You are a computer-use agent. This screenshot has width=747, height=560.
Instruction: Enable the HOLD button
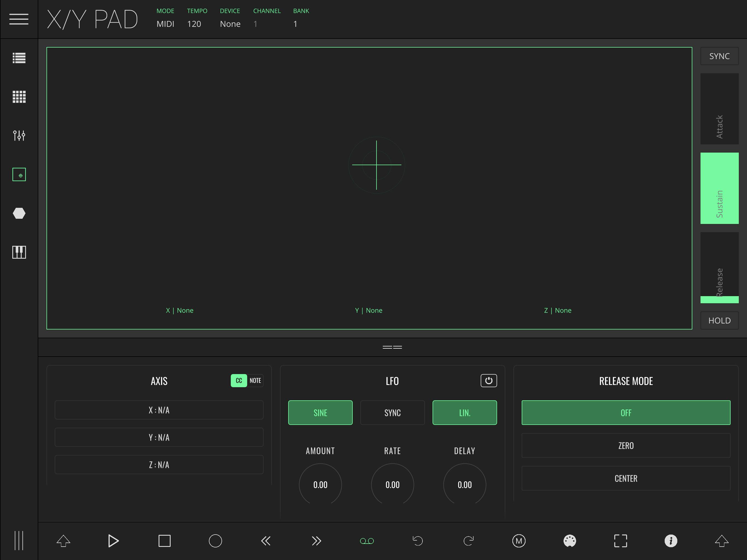(719, 320)
